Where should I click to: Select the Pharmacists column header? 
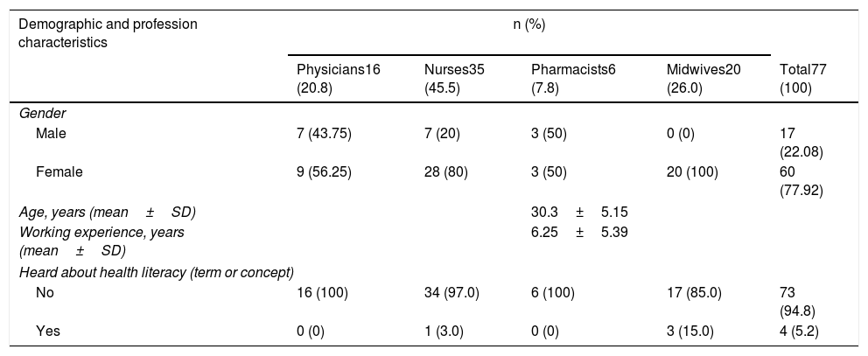[x=572, y=78]
